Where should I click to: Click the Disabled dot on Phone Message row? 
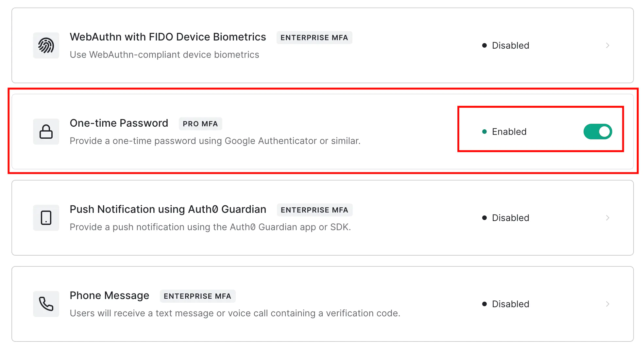(484, 304)
